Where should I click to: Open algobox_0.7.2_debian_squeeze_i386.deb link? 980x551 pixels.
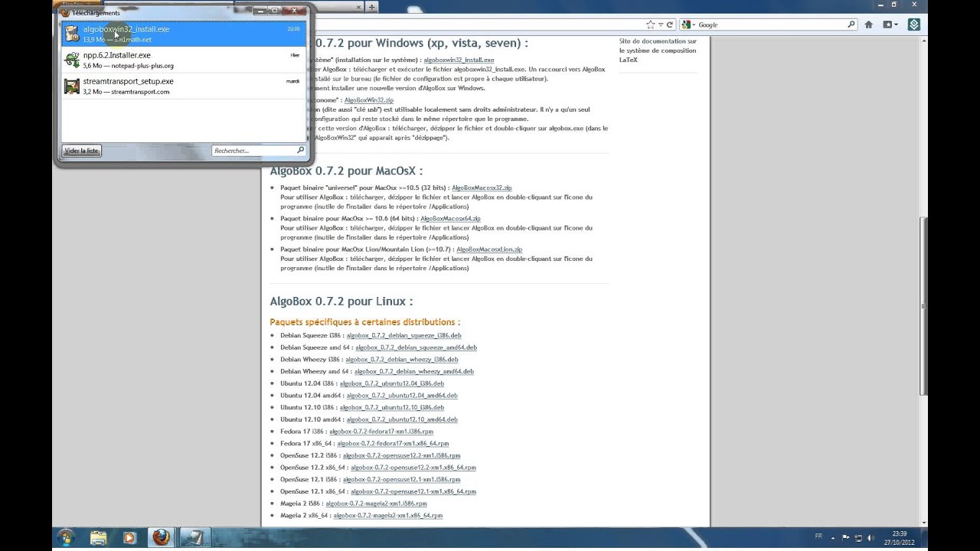click(403, 335)
